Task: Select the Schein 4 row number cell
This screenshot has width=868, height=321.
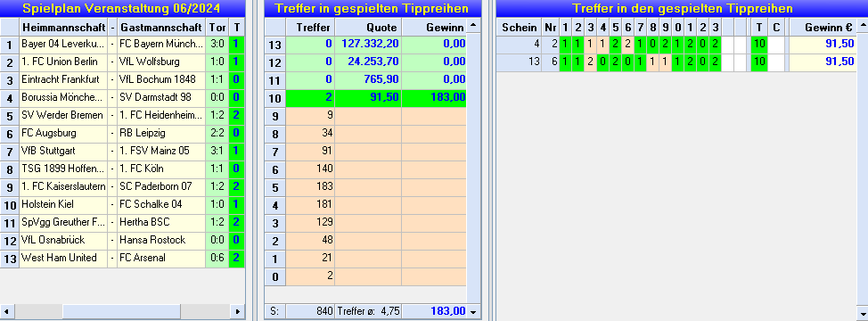Action: click(x=519, y=45)
